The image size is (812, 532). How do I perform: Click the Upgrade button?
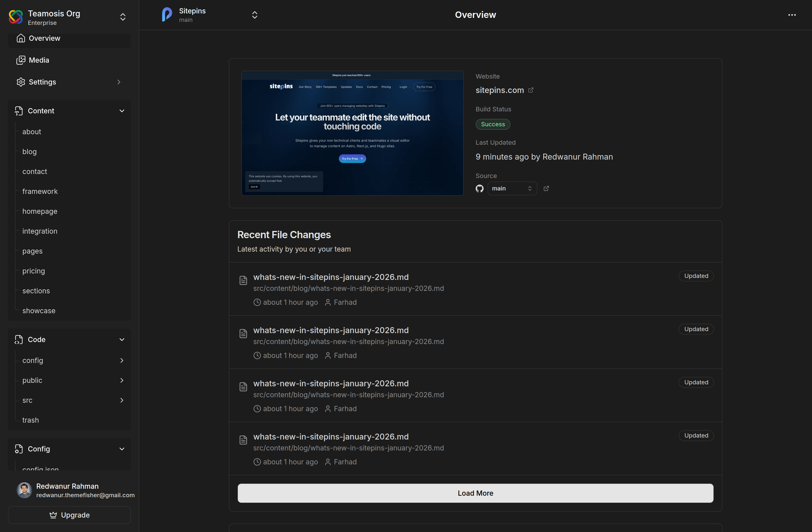pyautogui.click(x=69, y=515)
